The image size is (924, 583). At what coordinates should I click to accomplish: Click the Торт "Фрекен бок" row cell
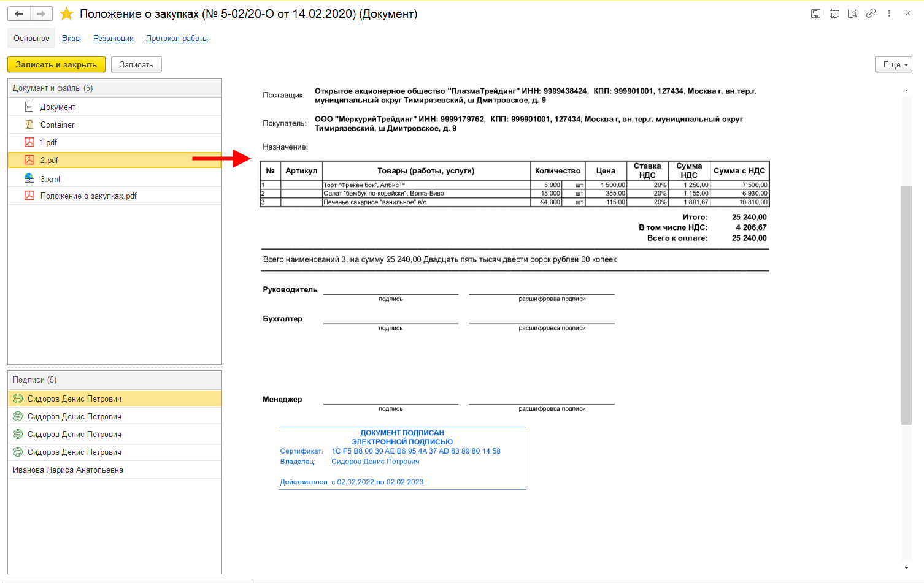point(426,185)
